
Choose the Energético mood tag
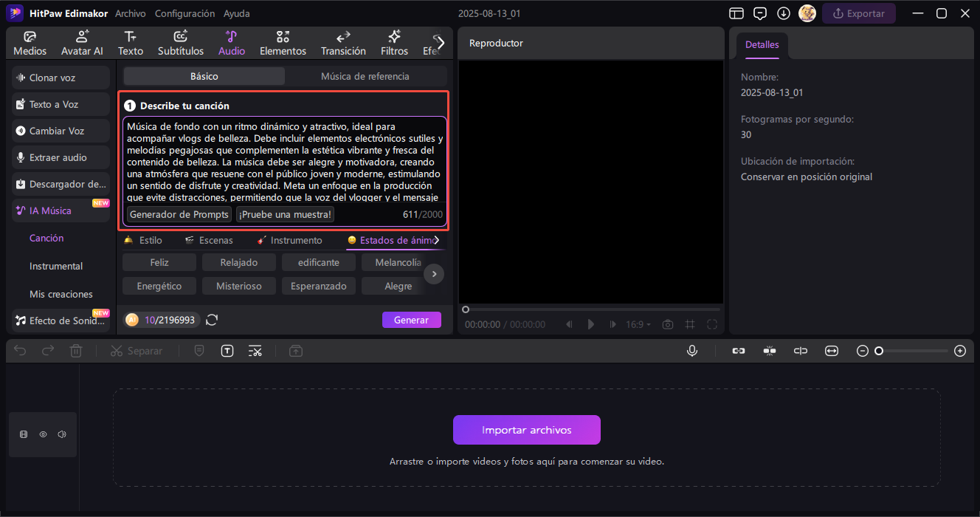point(159,286)
